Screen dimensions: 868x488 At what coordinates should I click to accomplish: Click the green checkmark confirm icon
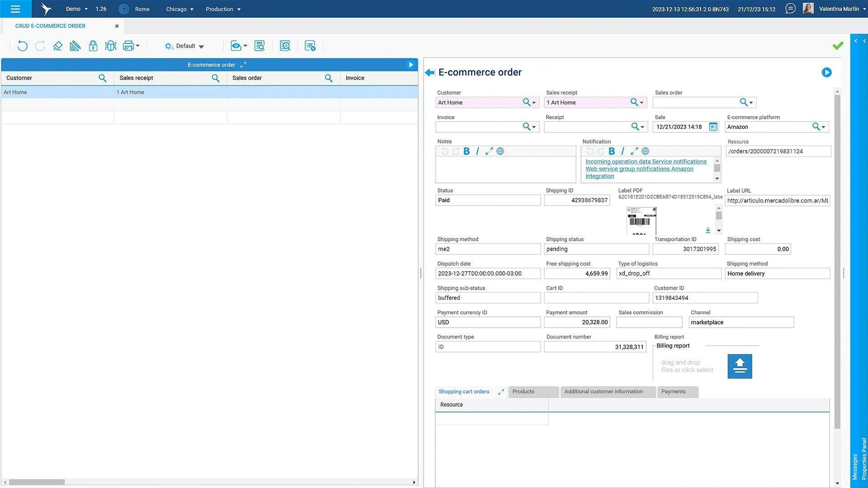[838, 46]
